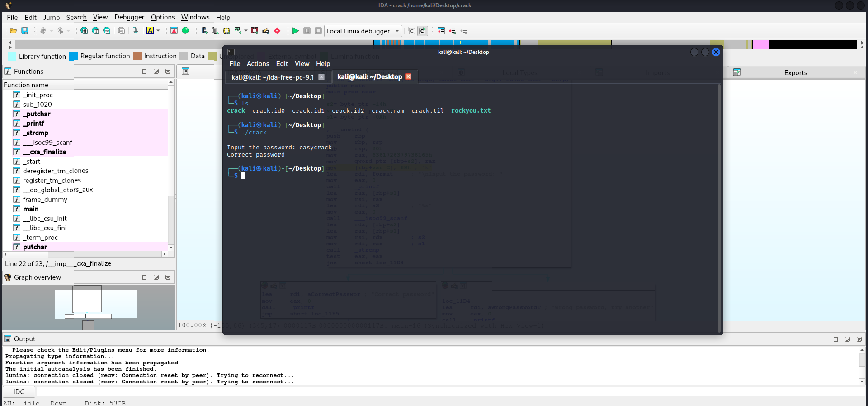Click the Library function color swatch
This screenshot has height=406, width=868.
[12, 56]
